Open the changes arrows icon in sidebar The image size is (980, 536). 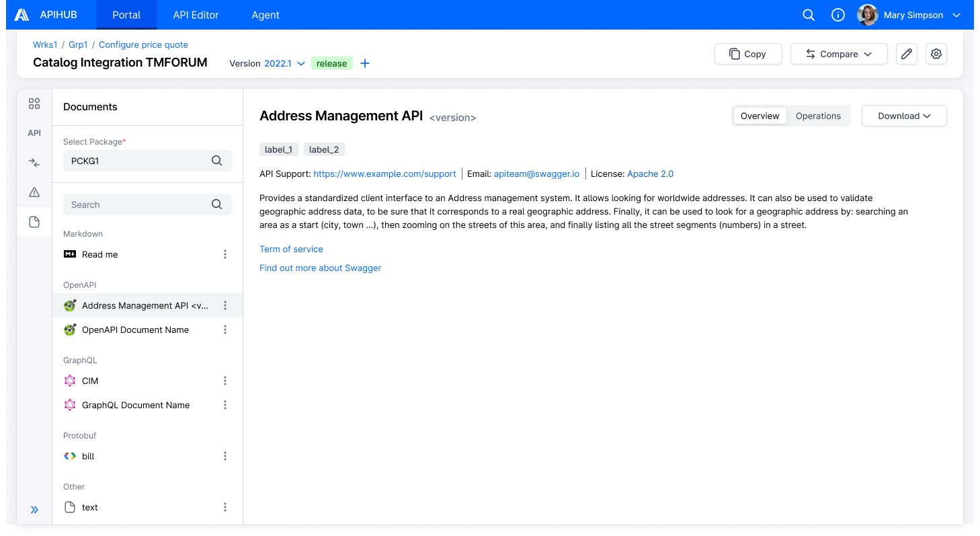click(34, 163)
